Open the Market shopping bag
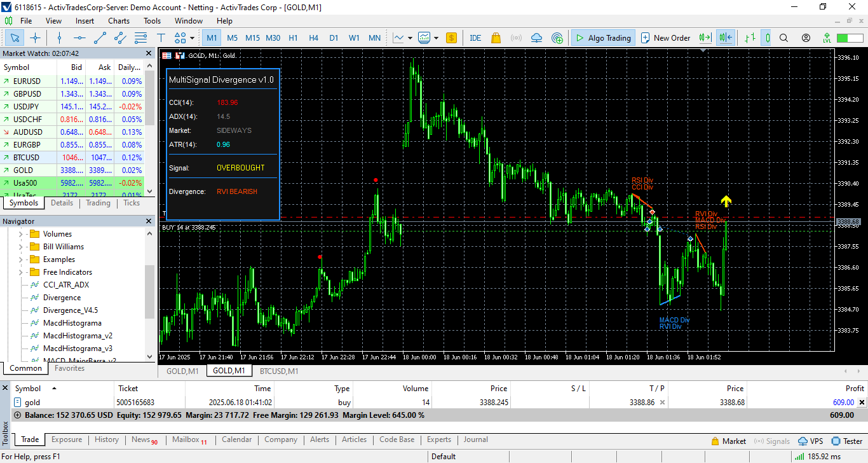Image resolution: width=868 pixels, height=463 pixels. (x=496, y=38)
